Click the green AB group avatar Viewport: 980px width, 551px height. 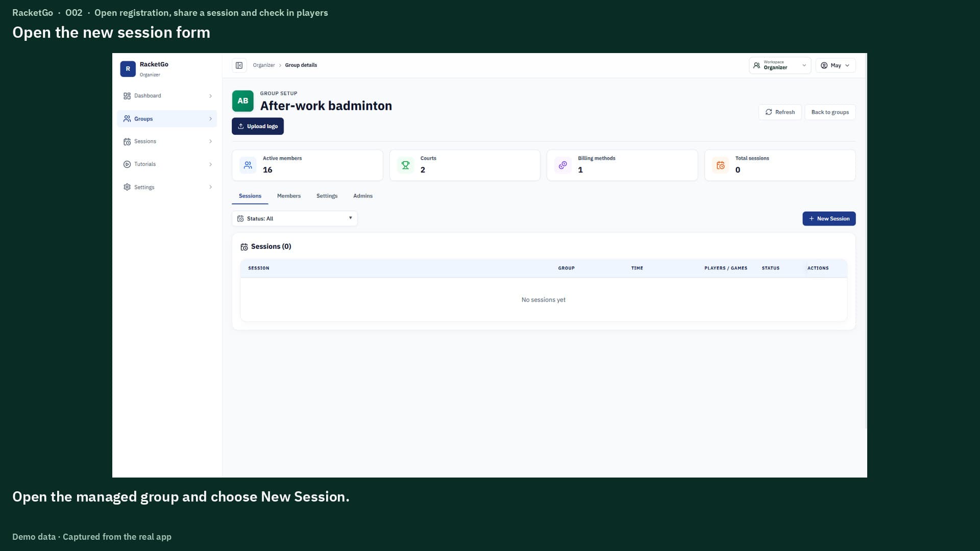(x=242, y=101)
